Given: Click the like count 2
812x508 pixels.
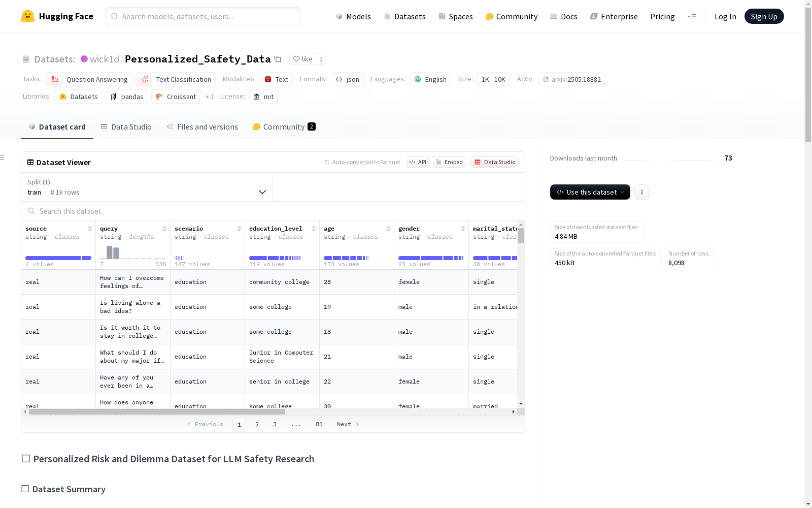Looking at the screenshot, I should tap(321, 59).
